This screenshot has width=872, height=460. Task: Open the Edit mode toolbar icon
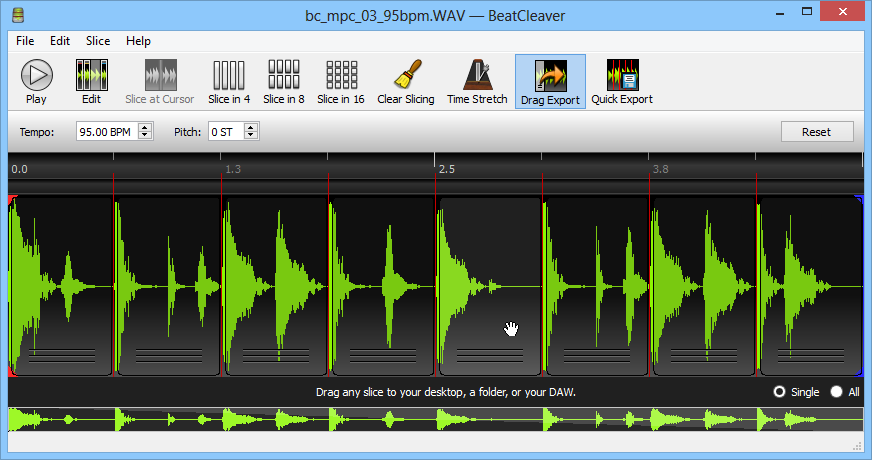pyautogui.click(x=91, y=82)
